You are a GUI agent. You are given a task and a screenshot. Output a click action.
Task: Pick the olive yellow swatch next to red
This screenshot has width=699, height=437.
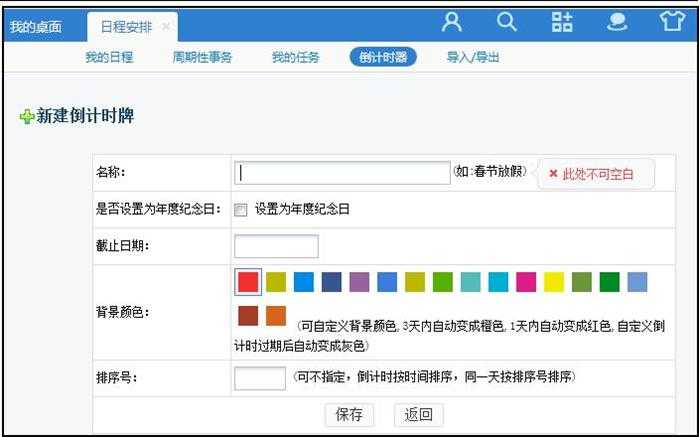pyautogui.click(x=276, y=282)
